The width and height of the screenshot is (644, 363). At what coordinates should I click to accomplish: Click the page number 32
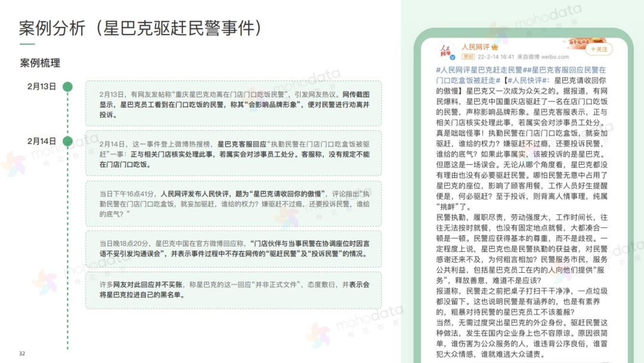[22, 353]
